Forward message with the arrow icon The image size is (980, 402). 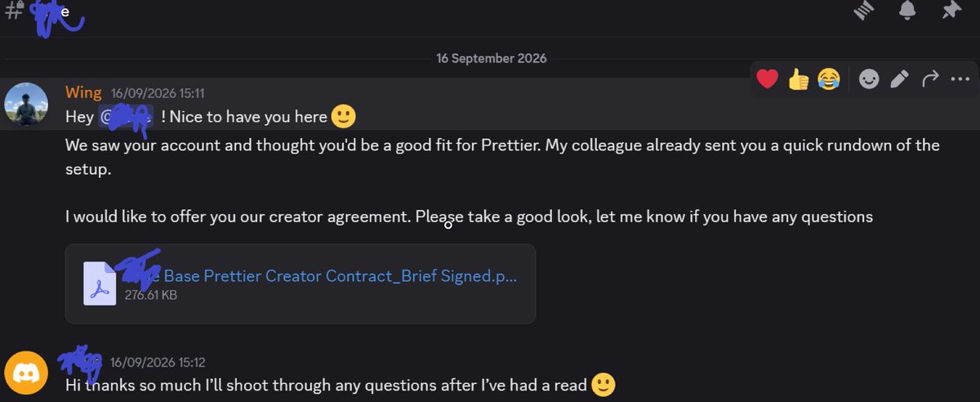click(929, 79)
